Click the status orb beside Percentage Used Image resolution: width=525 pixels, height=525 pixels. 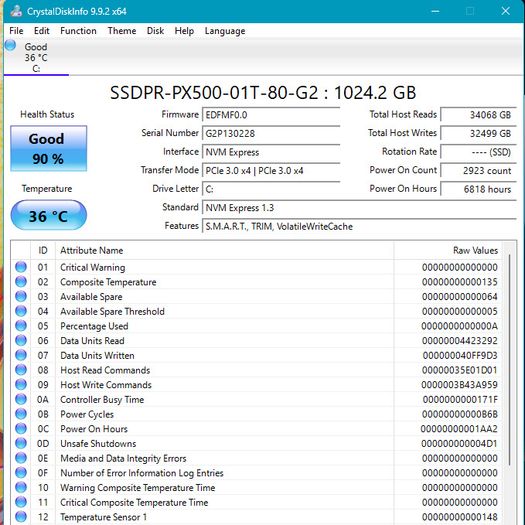pos(21,325)
